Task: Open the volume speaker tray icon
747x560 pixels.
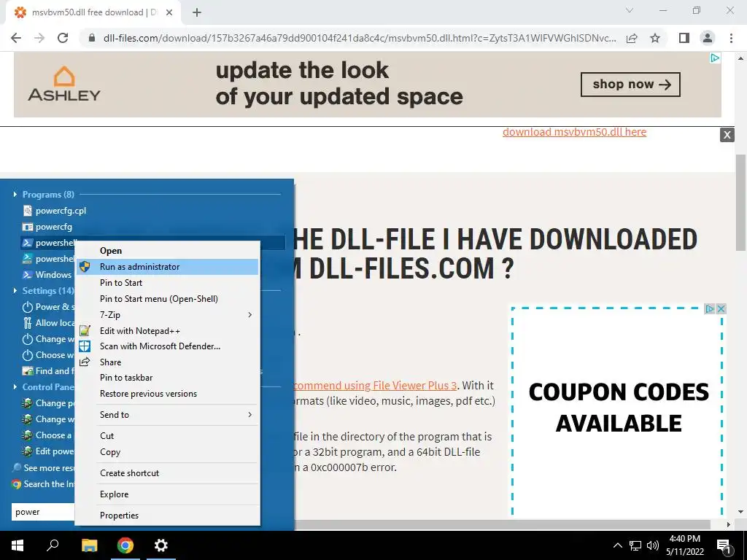Action: pyautogui.click(x=653, y=545)
